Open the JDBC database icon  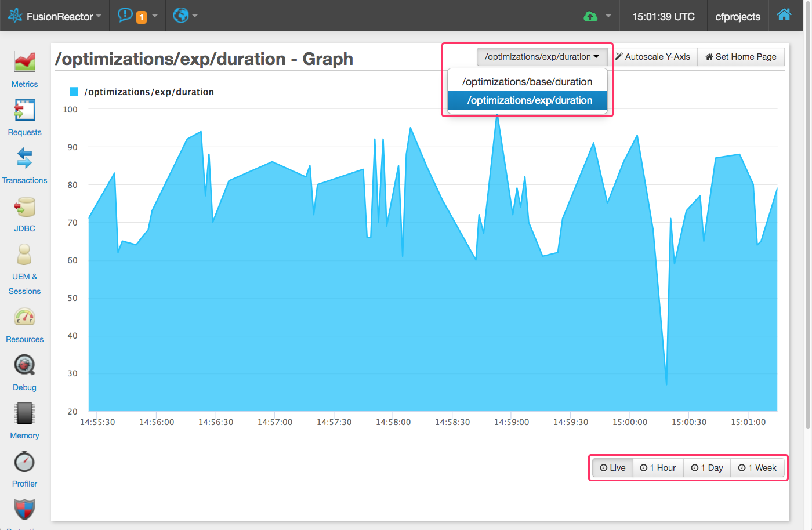pyautogui.click(x=24, y=207)
